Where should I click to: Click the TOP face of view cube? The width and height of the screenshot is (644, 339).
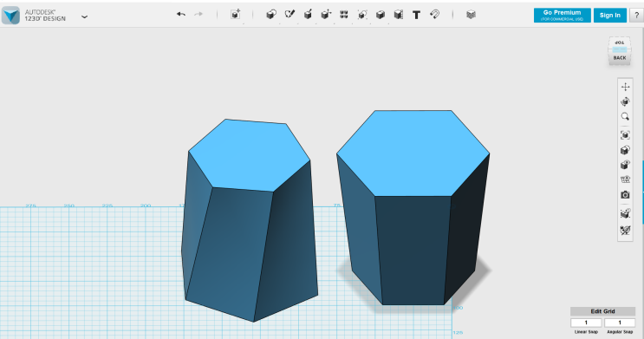(620, 42)
